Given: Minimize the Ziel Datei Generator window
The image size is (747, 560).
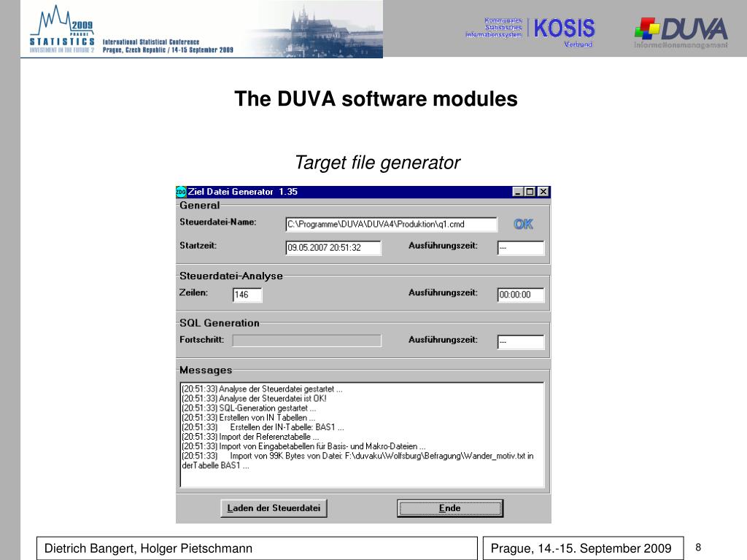Looking at the screenshot, I should click(x=518, y=192).
